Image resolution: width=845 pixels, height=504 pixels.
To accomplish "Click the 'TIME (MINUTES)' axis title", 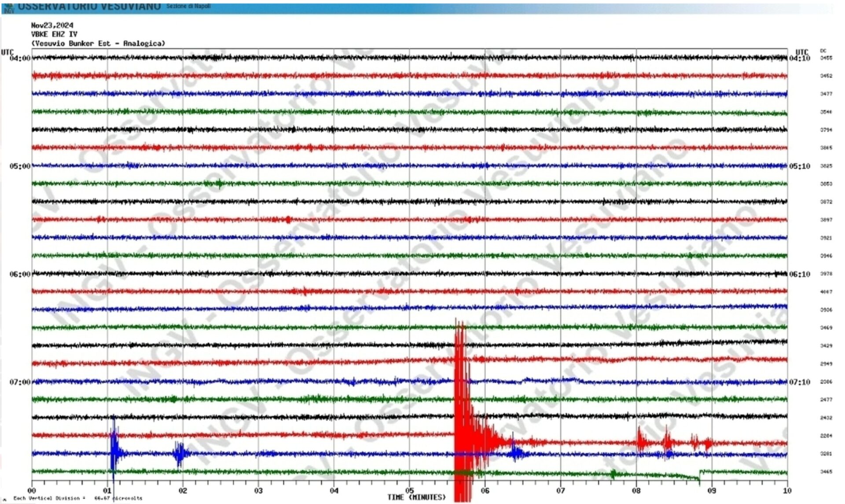I will point(416,497).
